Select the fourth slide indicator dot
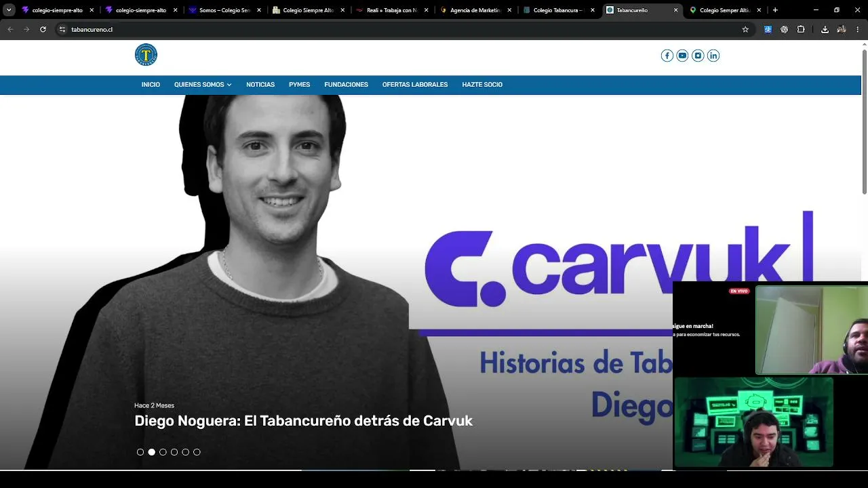The height and width of the screenshot is (488, 868). (174, 452)
